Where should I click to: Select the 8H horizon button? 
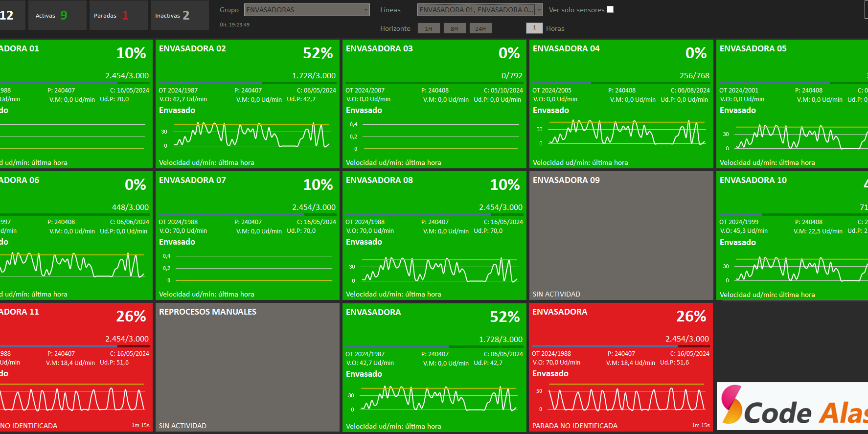(x=454, y=28)
